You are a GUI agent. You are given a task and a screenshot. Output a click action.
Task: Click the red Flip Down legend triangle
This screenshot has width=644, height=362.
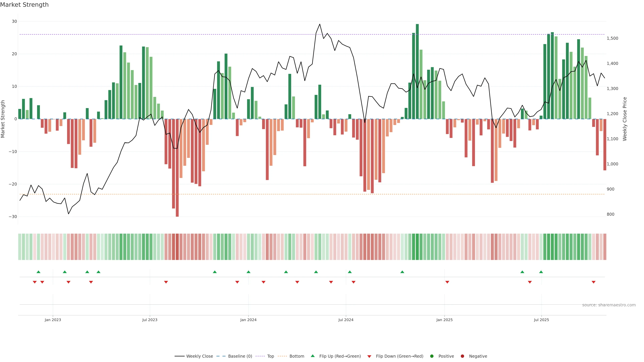point(369,356)
